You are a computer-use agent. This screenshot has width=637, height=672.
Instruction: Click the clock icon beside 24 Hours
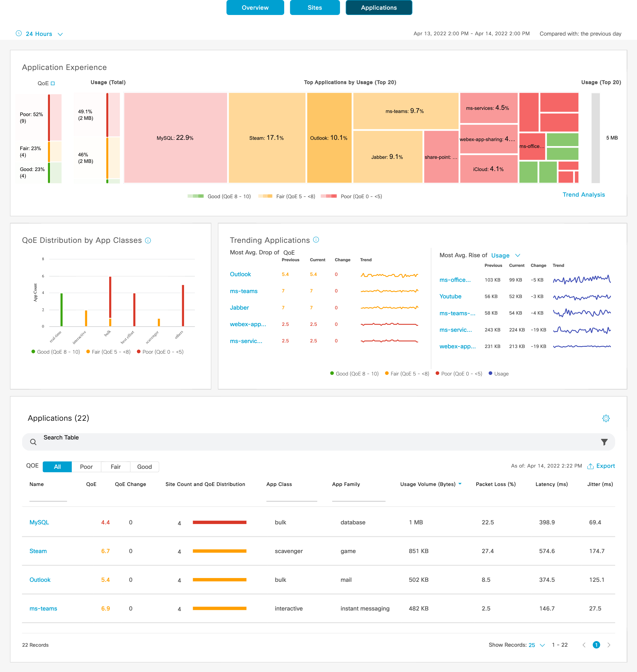coord(19,33)
